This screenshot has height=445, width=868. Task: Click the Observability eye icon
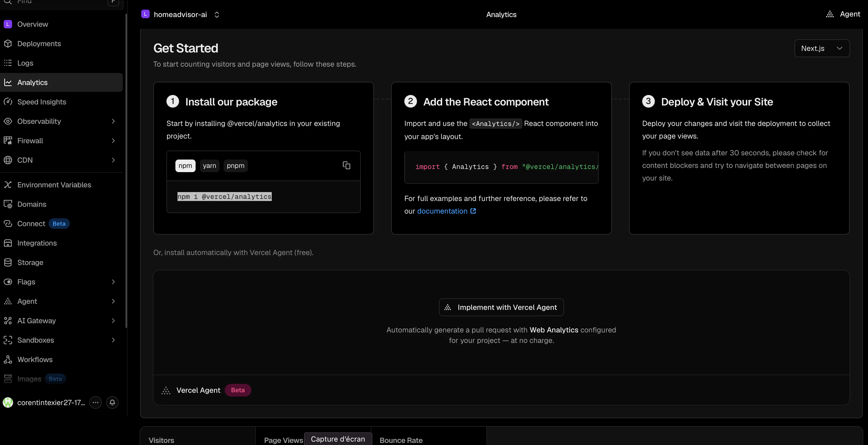8,121
